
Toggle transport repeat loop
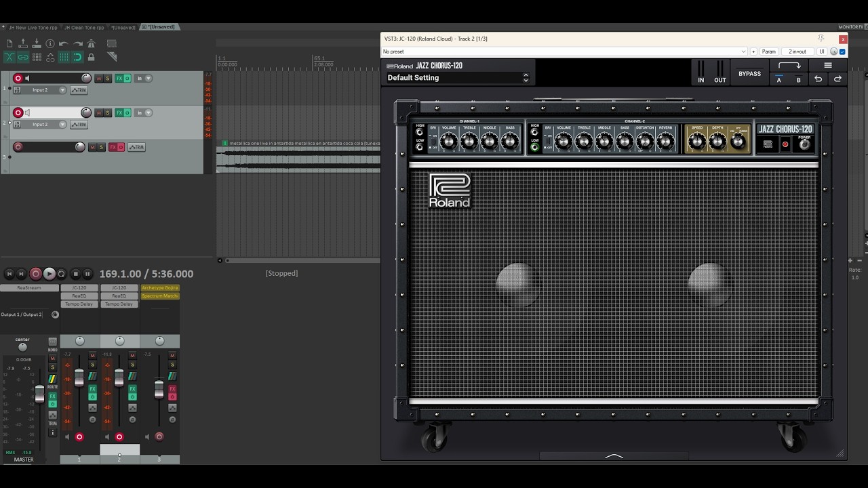coord(62,274)
